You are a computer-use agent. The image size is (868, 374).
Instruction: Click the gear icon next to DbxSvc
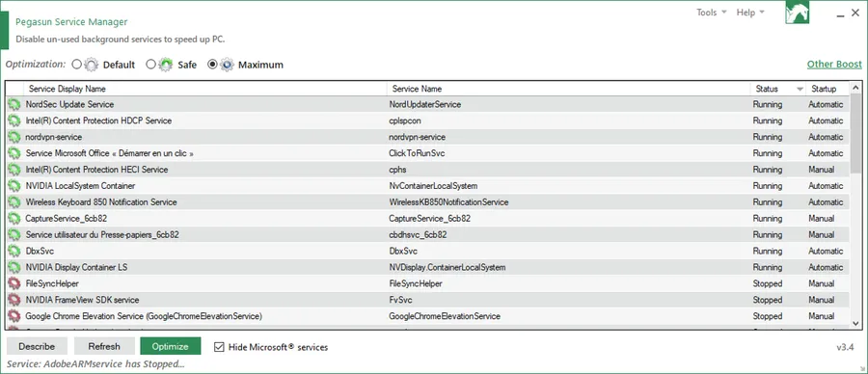point(14,252)
